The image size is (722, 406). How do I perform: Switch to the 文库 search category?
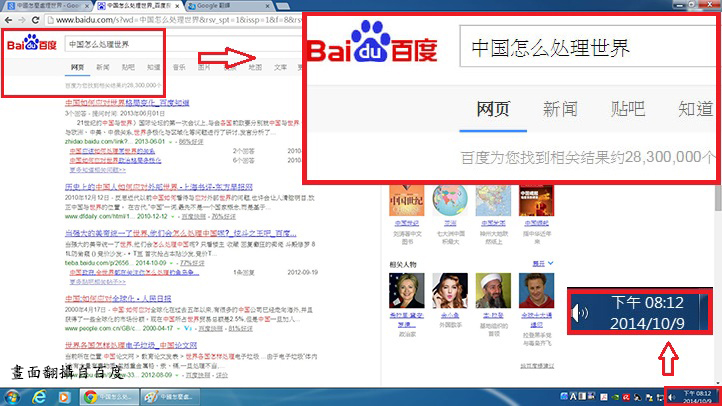280,67
